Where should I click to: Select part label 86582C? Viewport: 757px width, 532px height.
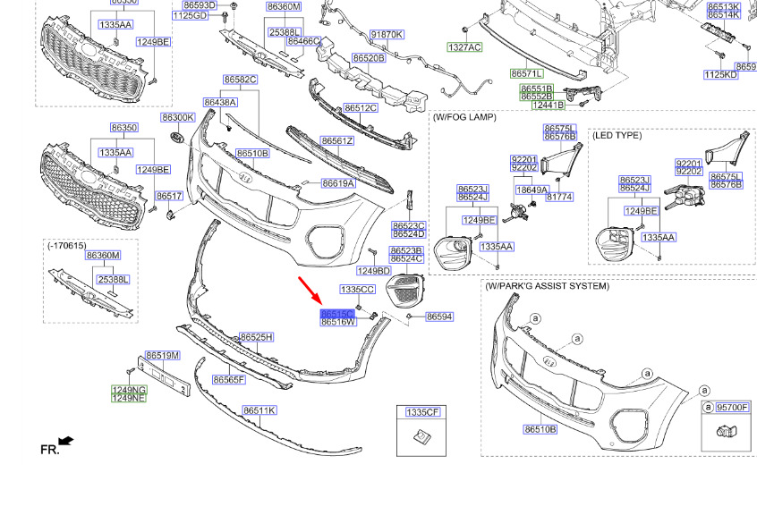point(240,80)
